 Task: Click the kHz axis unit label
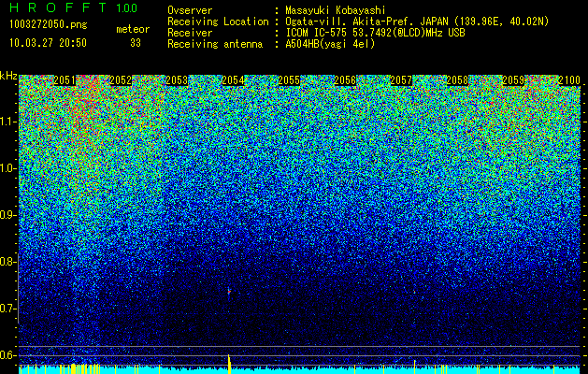click(x=8, y=76)
